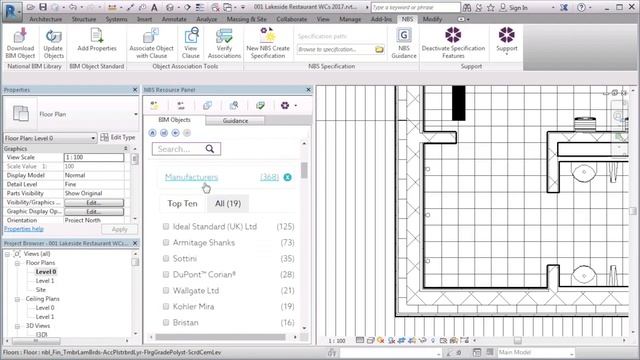Screen dimensions: 640x360
Task: Switch to the Guidance tab
Action: [235, 121]
